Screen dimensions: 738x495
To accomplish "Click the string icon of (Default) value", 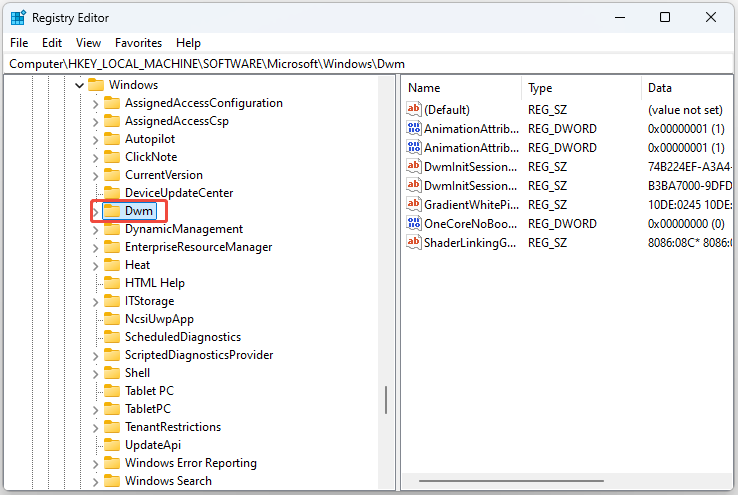I will point(413,109).
